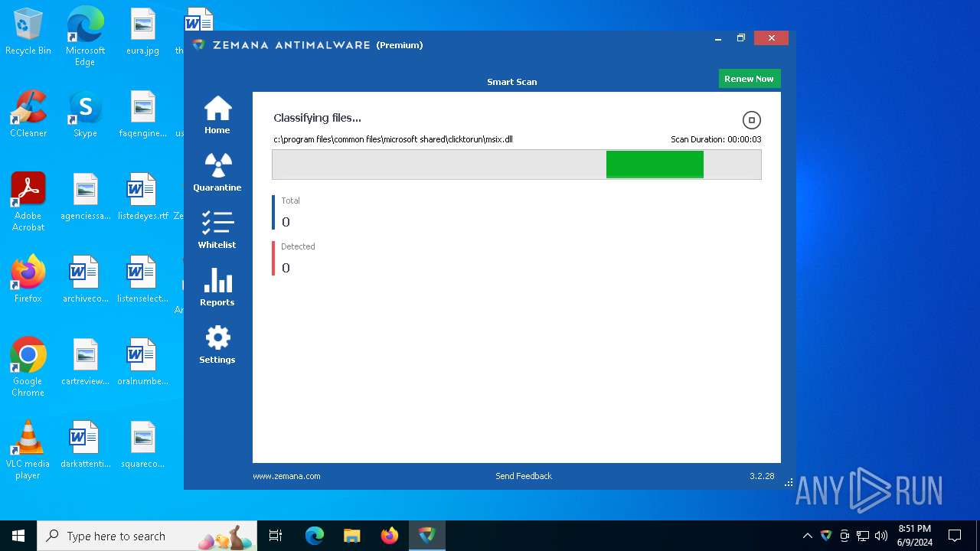Click the version number 3.2.28
This screenshot has width=980, height=551.
click(762, 476)
